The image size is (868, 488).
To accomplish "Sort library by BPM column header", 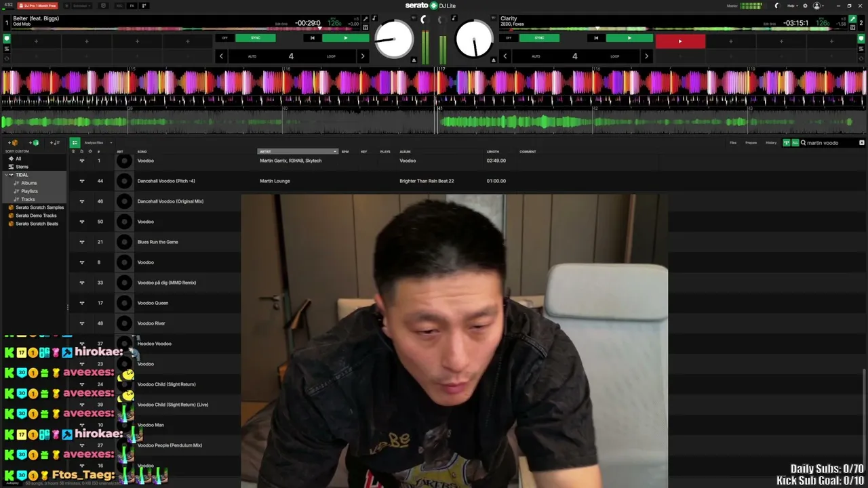I will tap(345, 152).
